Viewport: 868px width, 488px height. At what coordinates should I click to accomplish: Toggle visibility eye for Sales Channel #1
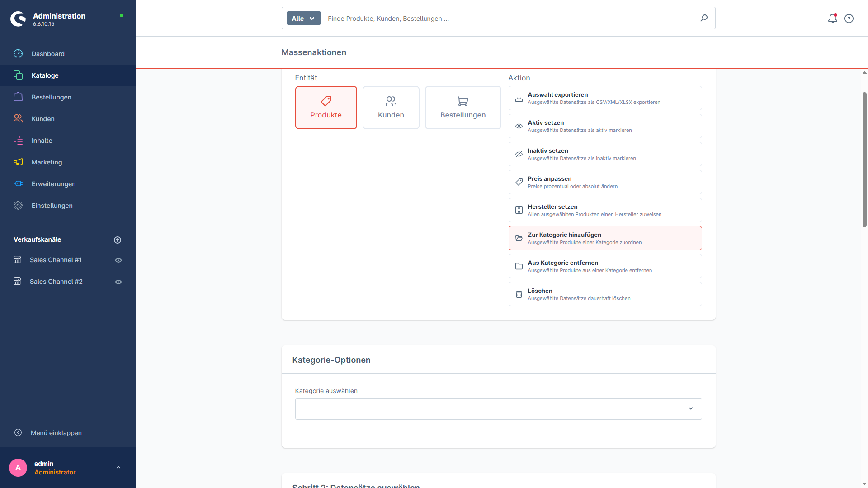[118, 260]
